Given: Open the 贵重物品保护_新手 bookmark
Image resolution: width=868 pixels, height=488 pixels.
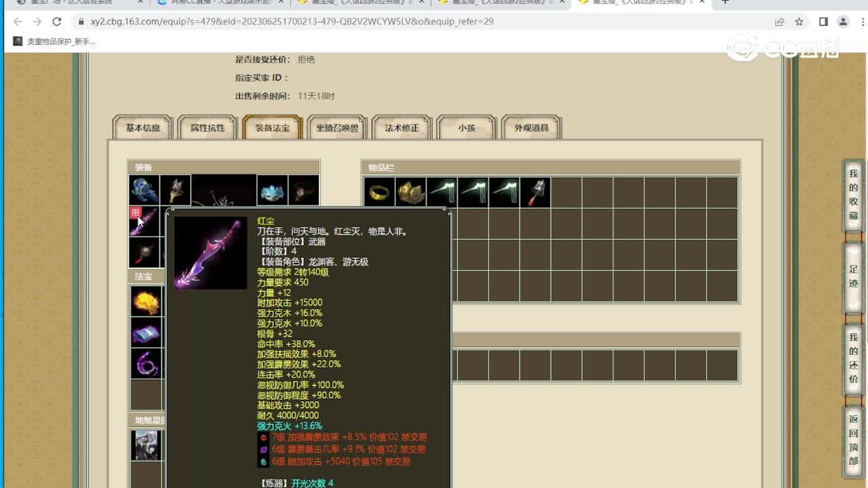Looking at the screenshot, I should [x=55, y=41].
